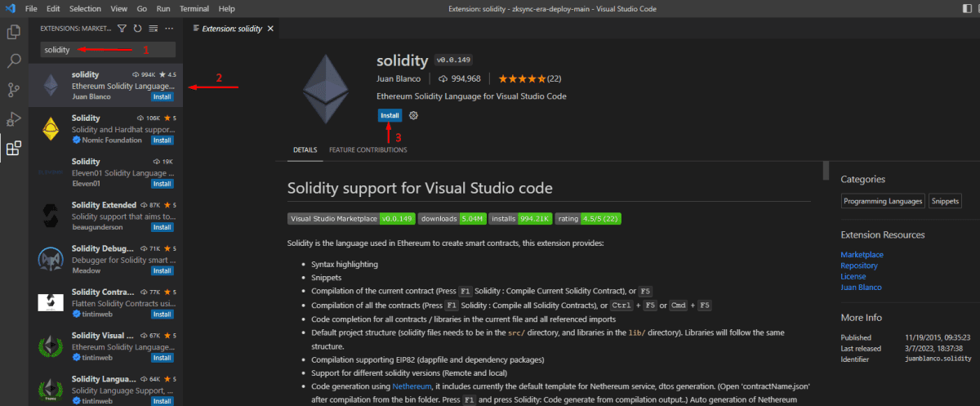
Task: Install solidity from the extension page header
Action: (390, 115)
